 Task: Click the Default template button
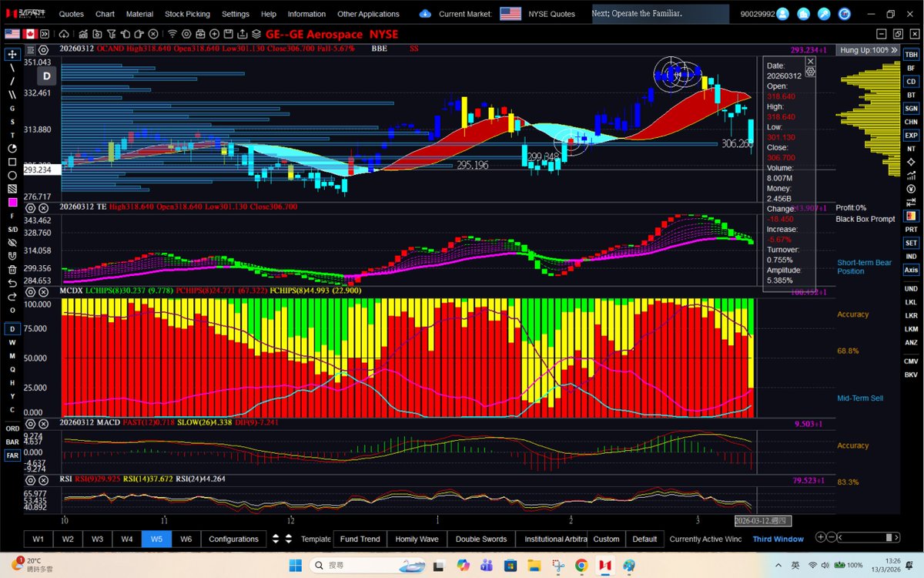pos(644,539)
